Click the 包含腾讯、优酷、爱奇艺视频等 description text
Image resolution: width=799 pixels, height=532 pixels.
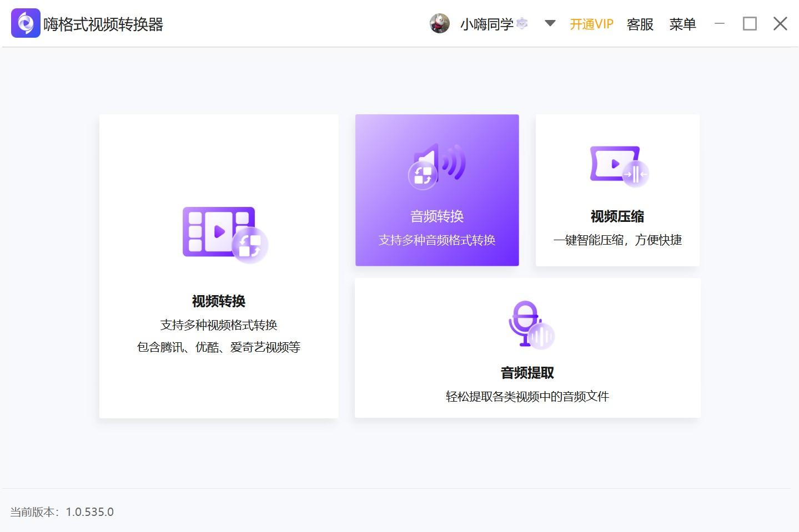click(x=218, y=347)
